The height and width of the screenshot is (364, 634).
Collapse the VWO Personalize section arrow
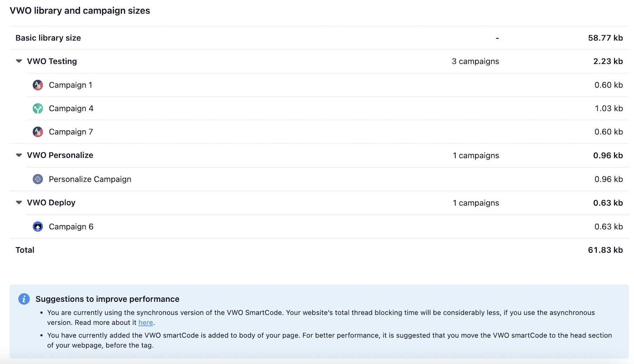19,155
